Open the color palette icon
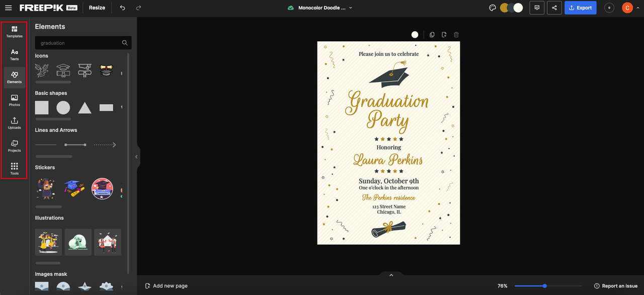 point(493,8)
